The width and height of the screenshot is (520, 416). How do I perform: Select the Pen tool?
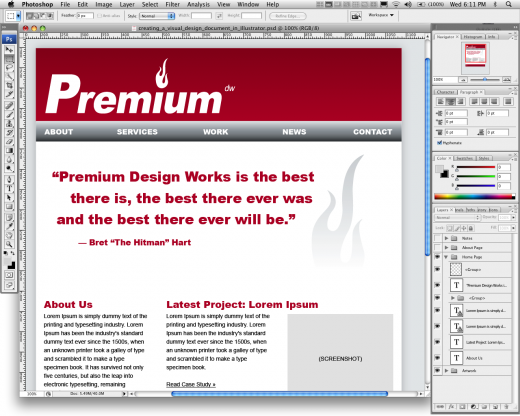pyautogui.click(x=9, y=180)
